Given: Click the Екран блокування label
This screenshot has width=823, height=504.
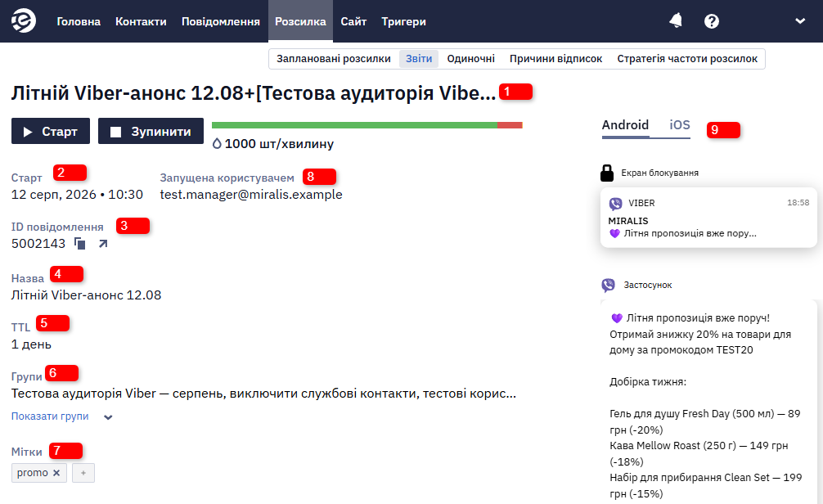Looking at the screenshot, I should pyautogui.click(x=659, y=173).
